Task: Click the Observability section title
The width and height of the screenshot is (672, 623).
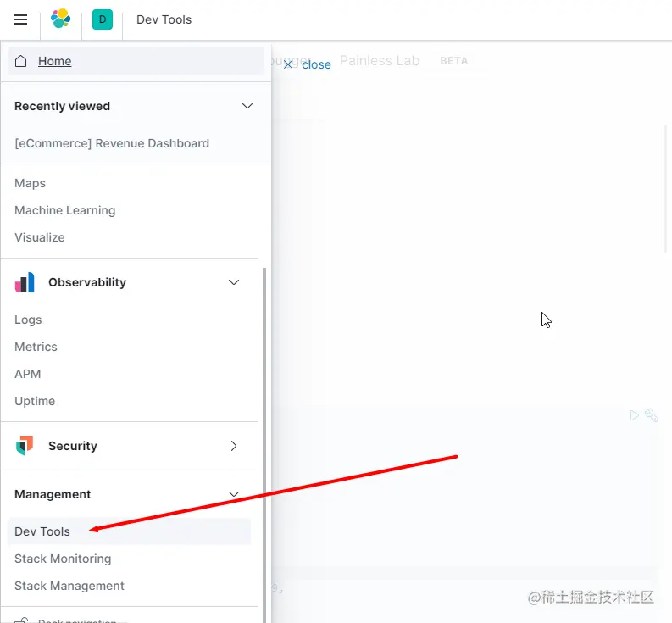Action: coord(87,282)
